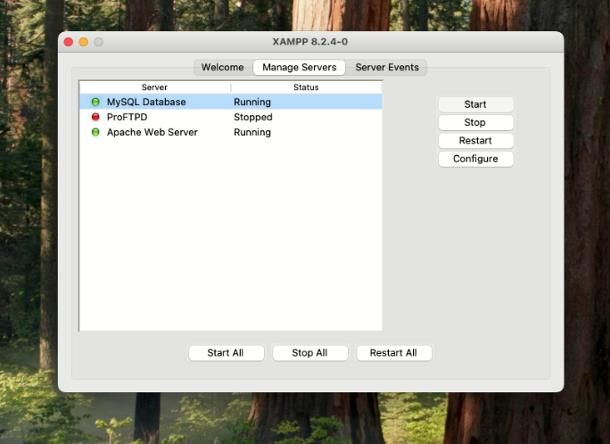
Task: Minimize the XAMPP window with the yellow button
Action: [x=83, y=42]
